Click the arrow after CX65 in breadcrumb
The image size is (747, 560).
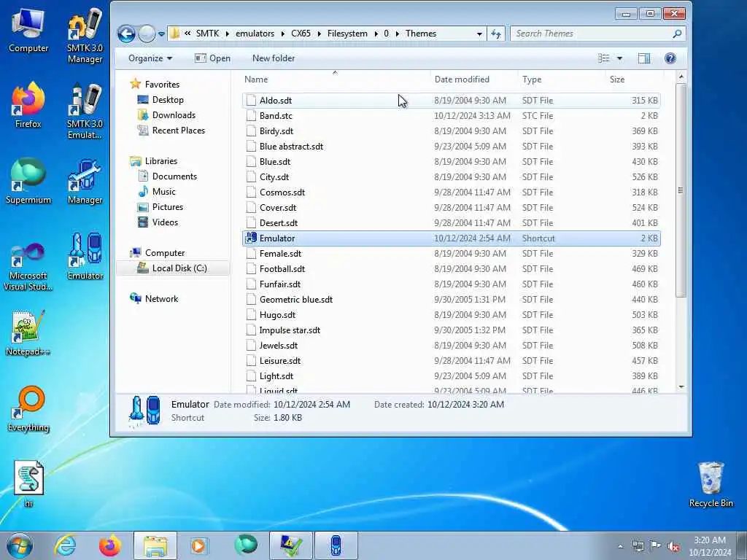coord(319,34)
